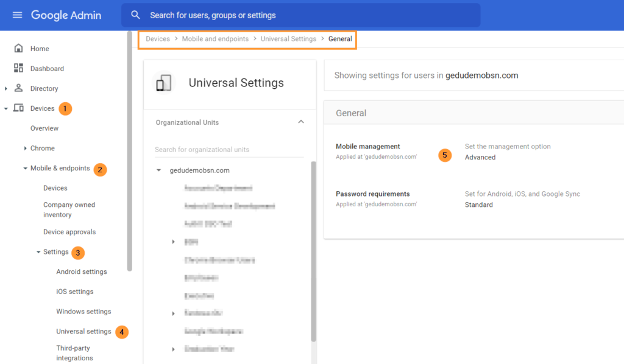Open the Home page in sidebar

tap(40, 49)
